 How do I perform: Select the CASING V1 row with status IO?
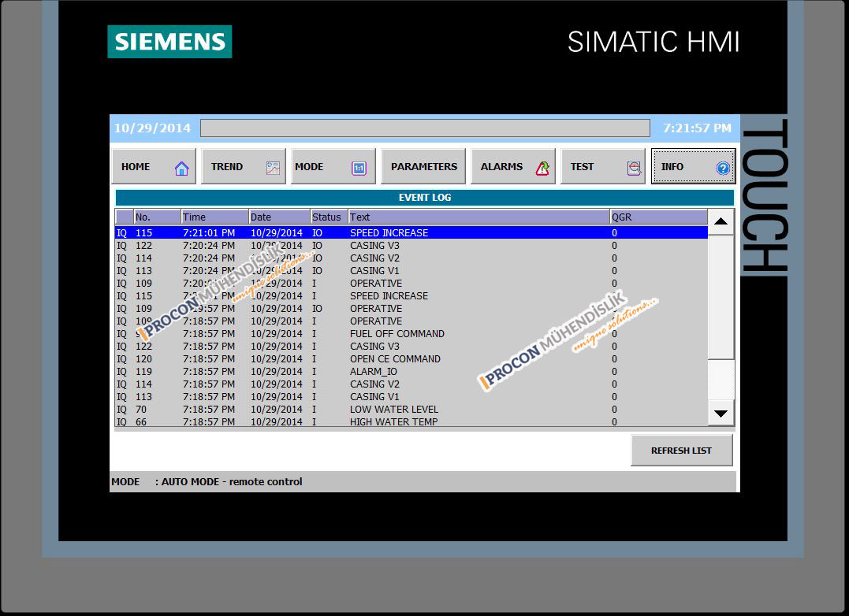[x=411, y=270]
